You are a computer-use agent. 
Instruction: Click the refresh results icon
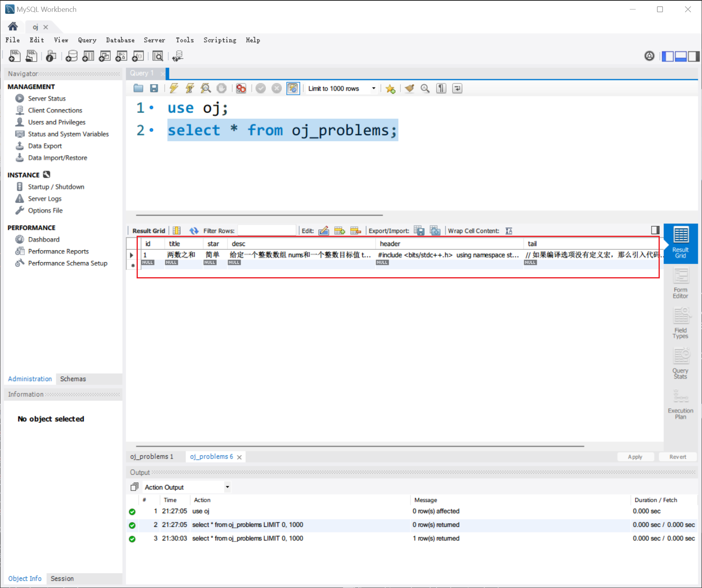193,231
